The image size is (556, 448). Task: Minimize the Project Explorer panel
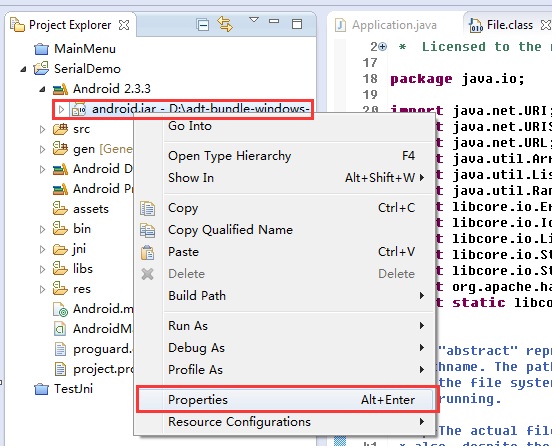tap(274, 21)
